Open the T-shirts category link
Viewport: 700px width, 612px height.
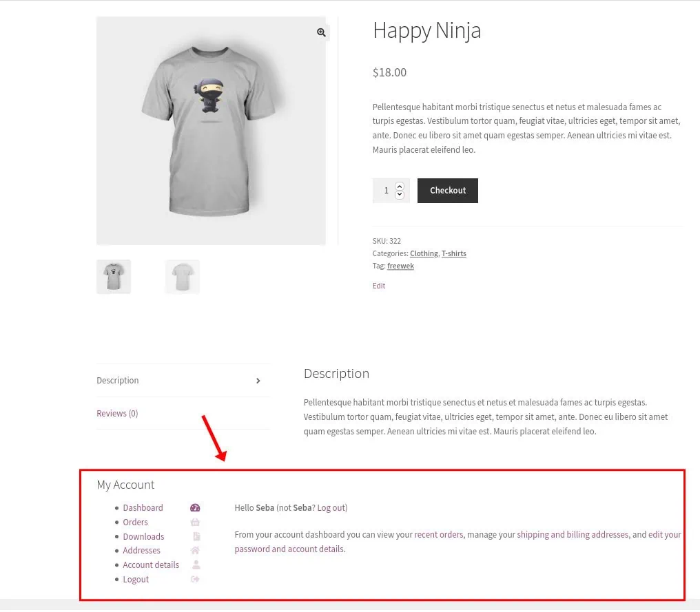coord(453,253)
